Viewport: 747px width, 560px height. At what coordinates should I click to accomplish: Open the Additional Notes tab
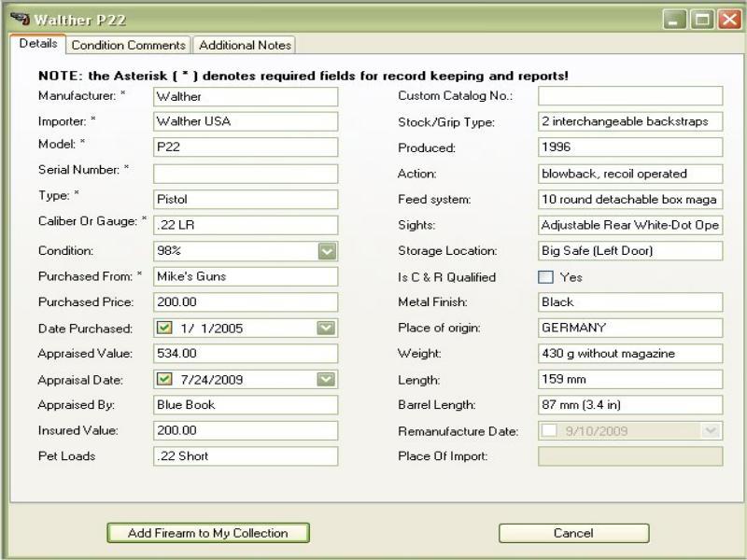(x=245, y=45)
